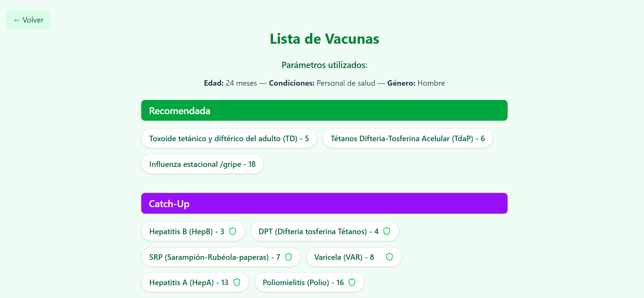Click the Poliomielitis shield icon
The image size is (644, 298).
352,282
